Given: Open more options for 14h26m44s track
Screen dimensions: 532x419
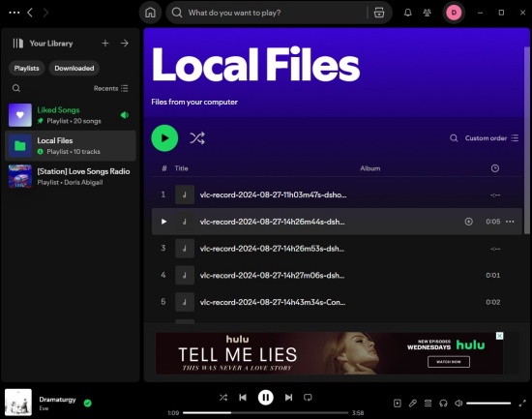Looking at the screenshot, I should [x=510, y=222].
